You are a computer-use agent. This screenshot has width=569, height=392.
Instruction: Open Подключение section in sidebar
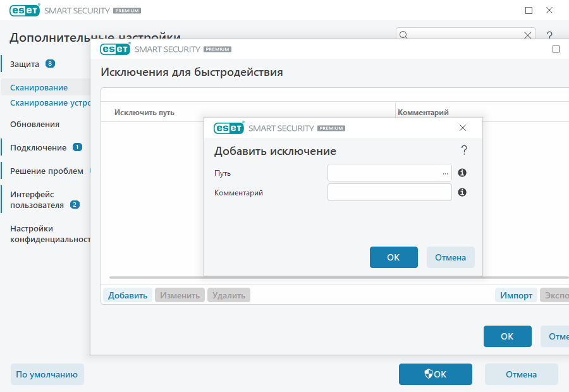tap(38, 148)
